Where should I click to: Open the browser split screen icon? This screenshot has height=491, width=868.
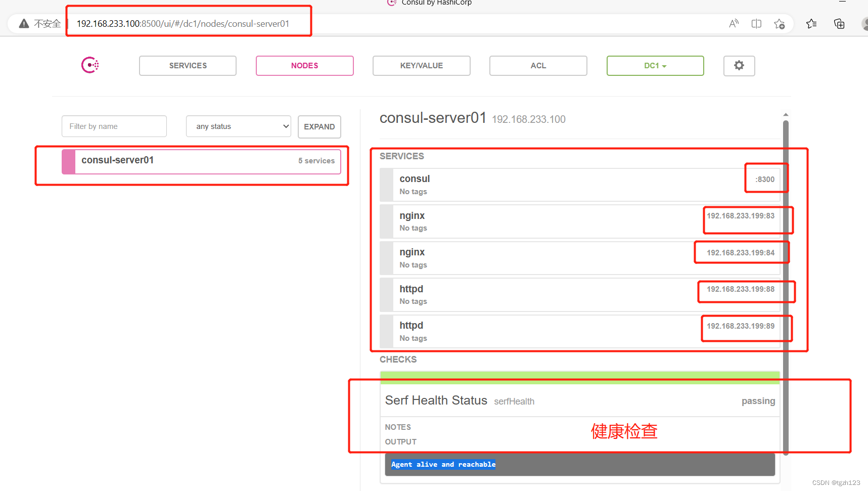[x=756, y=23]
